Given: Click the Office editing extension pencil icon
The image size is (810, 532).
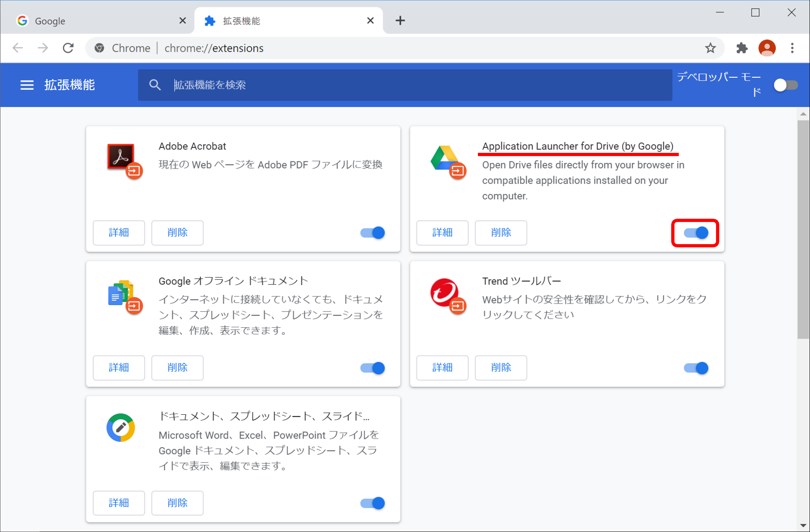Looking at the screenshot, I should click(120, 428).
